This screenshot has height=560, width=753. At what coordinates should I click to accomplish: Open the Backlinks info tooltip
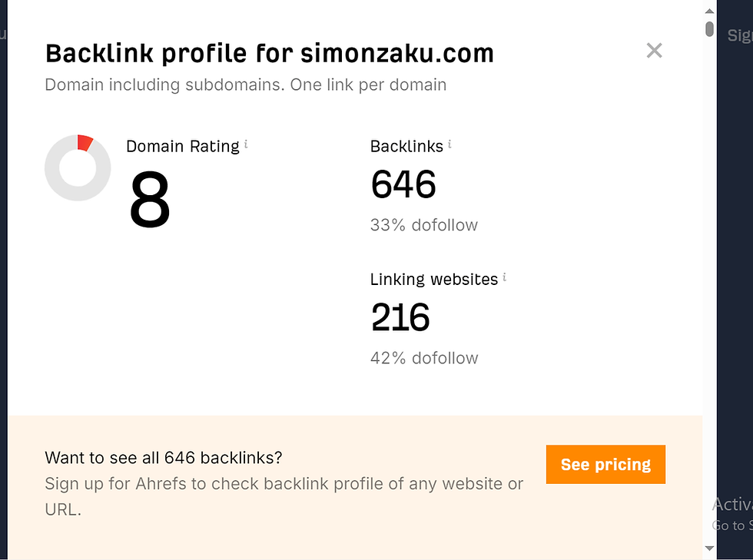click(x=450, y=144)
